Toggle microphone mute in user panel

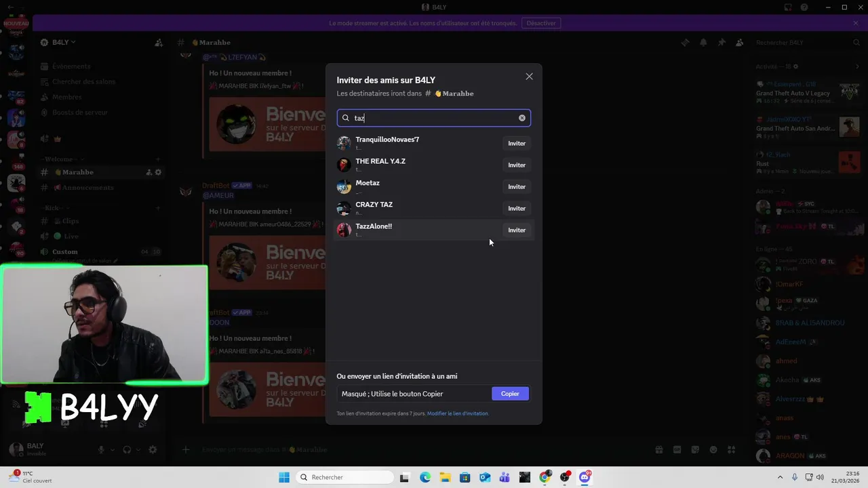pos(102,449)
